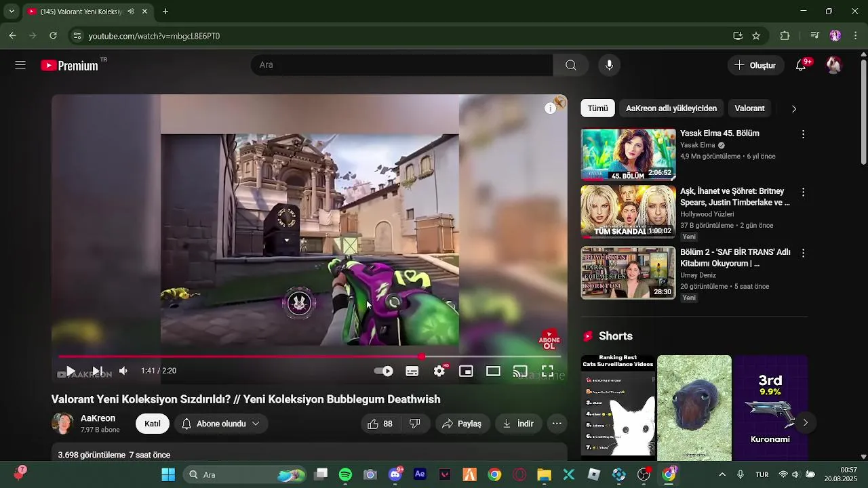Reload the page in Chrome
The height and width of the screenshot is (488, 868).
coord(53,36)
